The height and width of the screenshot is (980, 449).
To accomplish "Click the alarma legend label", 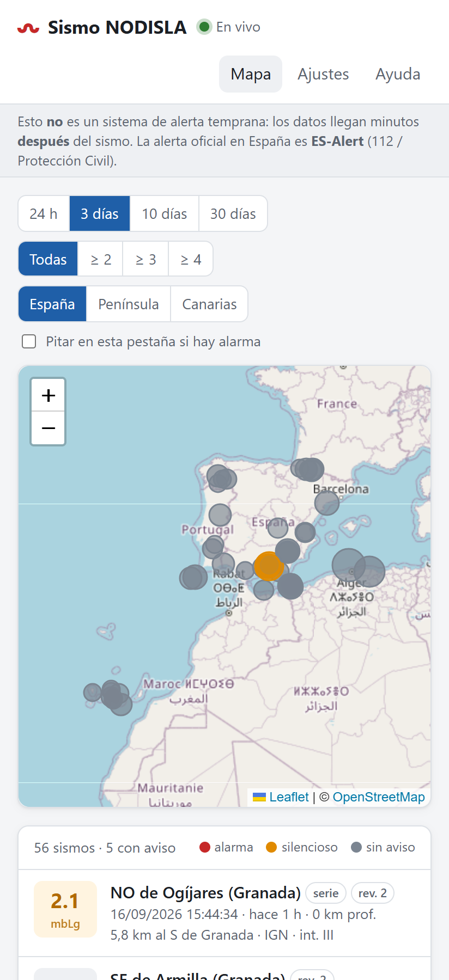I will pyautogui.click(x=234, y=847).
